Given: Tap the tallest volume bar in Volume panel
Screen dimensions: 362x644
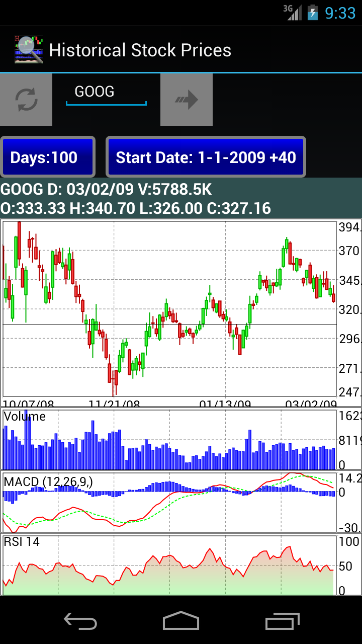Looking at the screenshot, I should (x=26, y=440).
